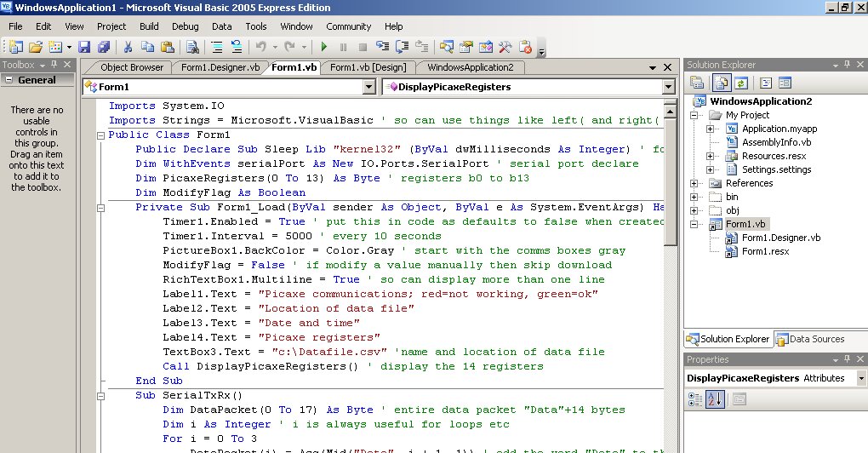The width and height of the screenshot is (868, 453).
Task: Click View Code icon in Solution Explorer
Action: (x=766, y=83)
